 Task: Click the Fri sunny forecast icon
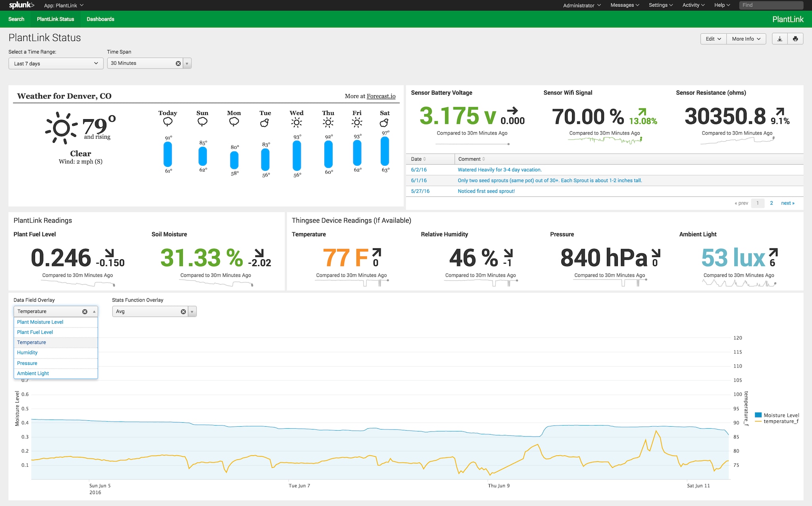357,123
